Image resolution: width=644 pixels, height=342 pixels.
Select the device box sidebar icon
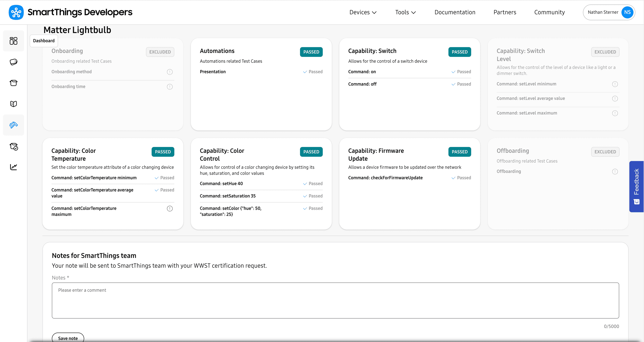14,83
